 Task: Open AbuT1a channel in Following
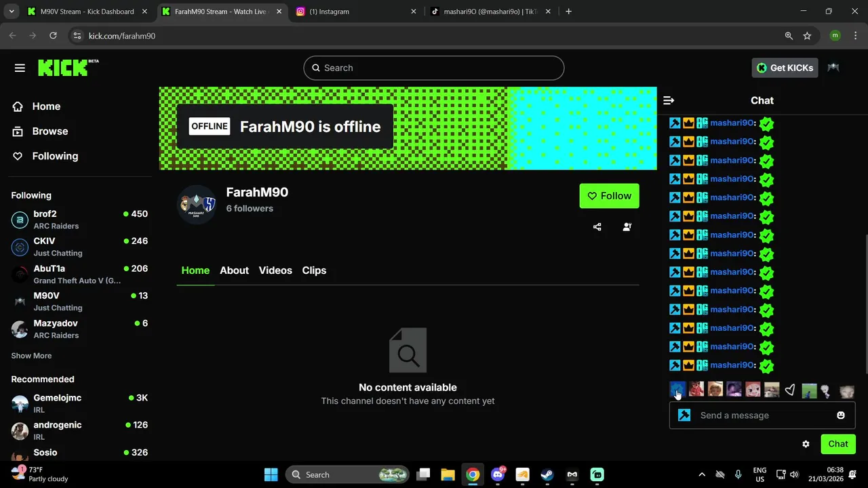[79, 274]
